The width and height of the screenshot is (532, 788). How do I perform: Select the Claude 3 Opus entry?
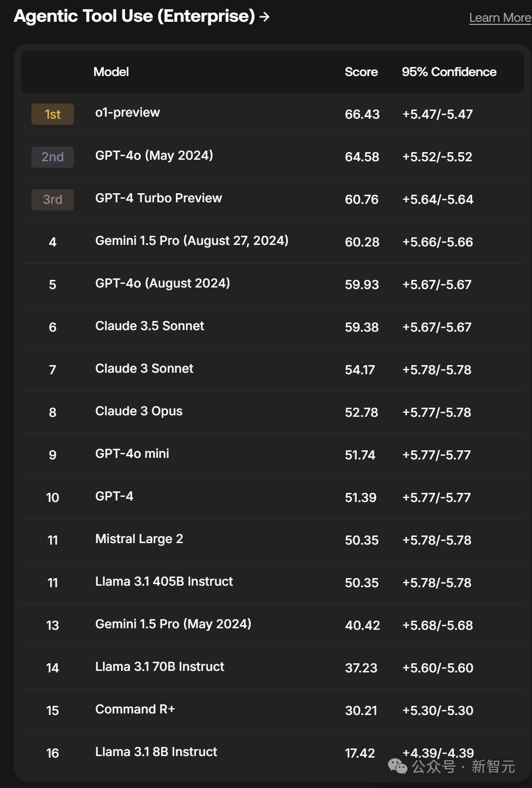[x=139, y=411]
